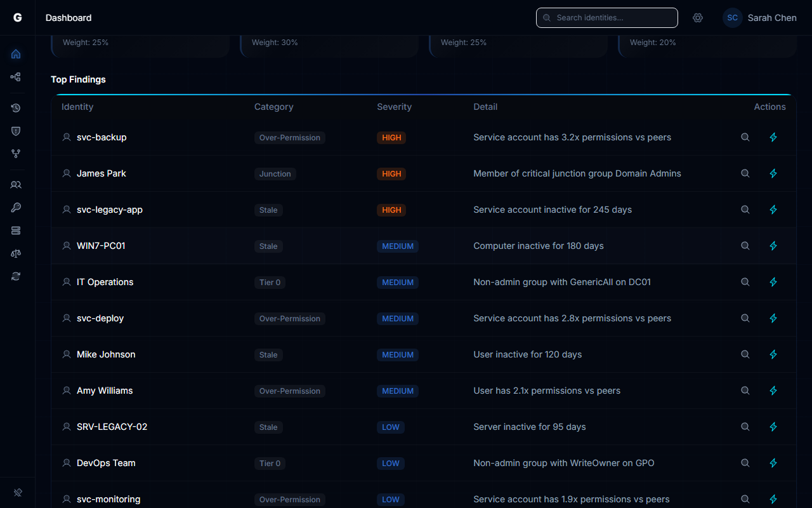Screen dimensions: 812x508
Task: Click the Search identities input field
Action: coord(613,18)
